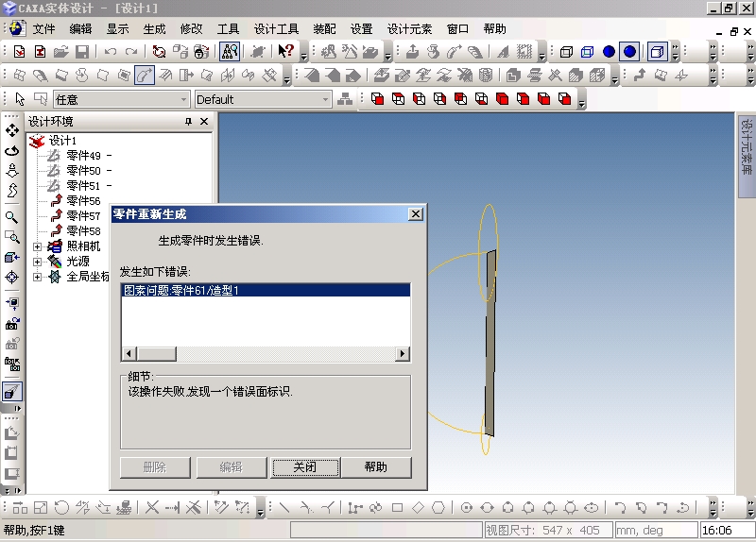Click error list right scroll arrow
Viewport: 756px width, 542px height.
[x=403, y=354]
